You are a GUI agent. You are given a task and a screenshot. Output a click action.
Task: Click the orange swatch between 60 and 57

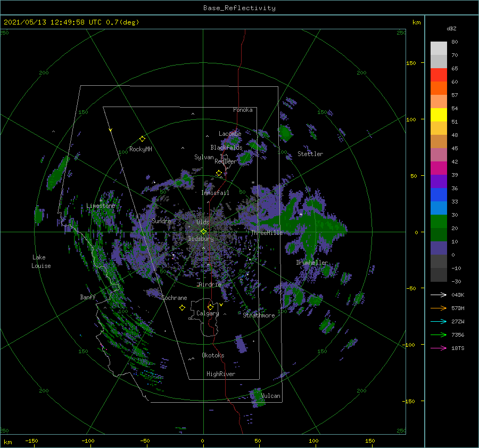coord(439,88)
